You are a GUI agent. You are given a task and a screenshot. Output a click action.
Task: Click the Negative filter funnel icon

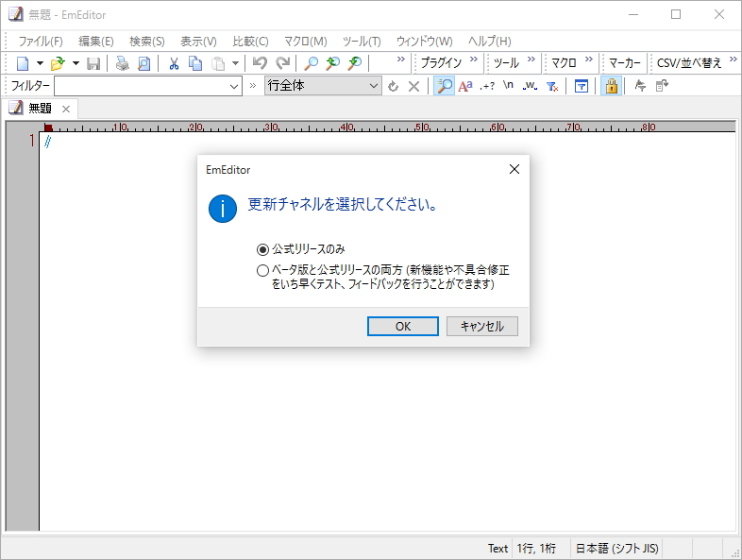[552, 86]
